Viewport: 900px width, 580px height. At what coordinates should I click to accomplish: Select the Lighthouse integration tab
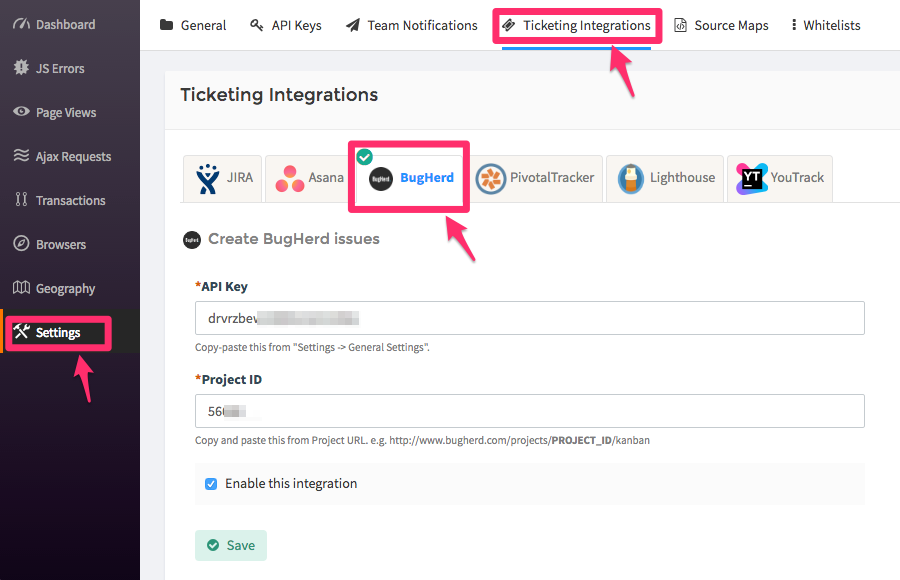point(665,179)
